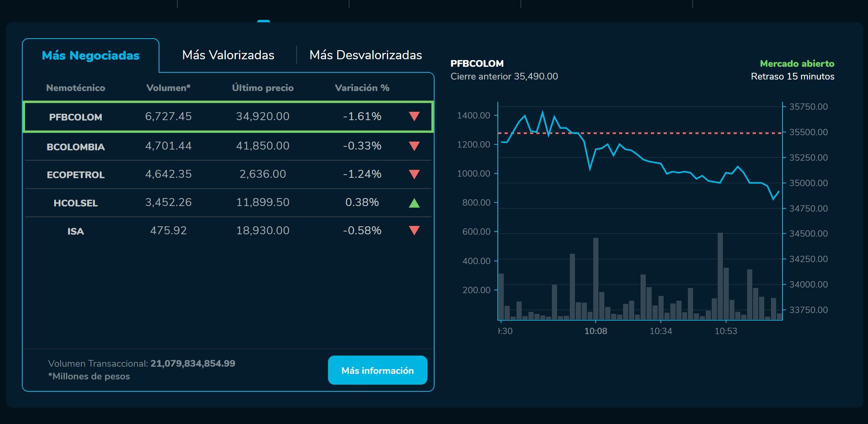Click the Mercado abierto status label
This screenshot has height=424, width=868.
point(797,64)
